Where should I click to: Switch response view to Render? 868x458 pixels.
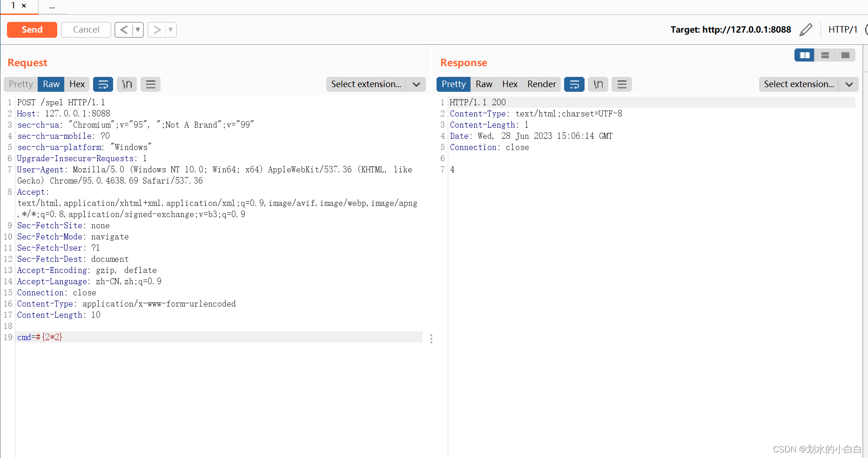click(x=542, y=84)
